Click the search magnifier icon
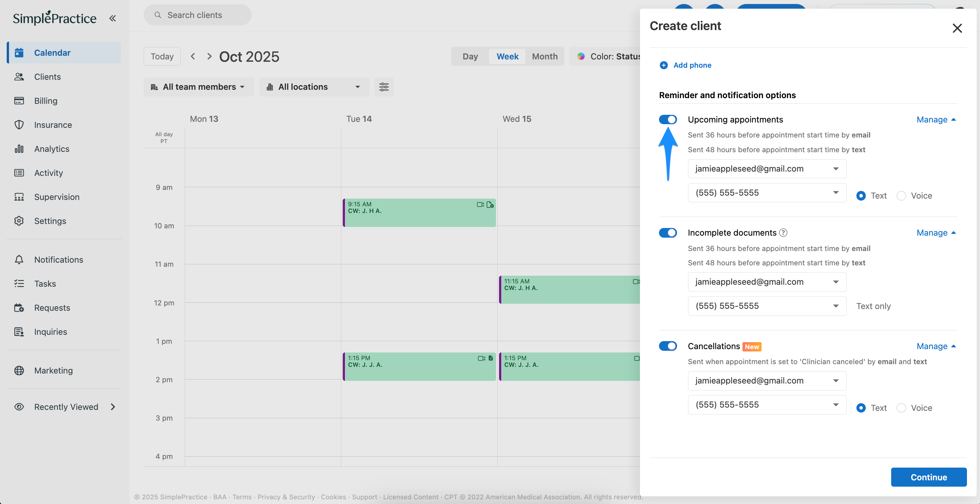Image resolution: width=980 pixels, height=504 pixels. (158, 15)
